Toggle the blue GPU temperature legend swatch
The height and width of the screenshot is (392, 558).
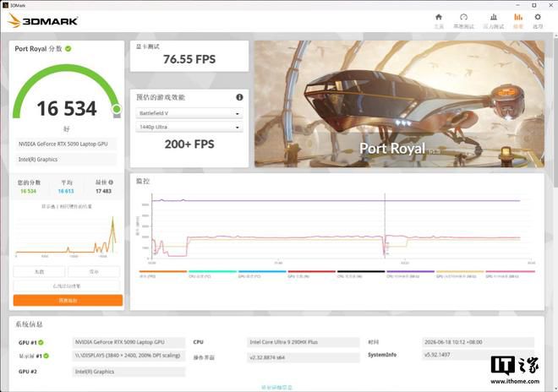coord(262,271)
